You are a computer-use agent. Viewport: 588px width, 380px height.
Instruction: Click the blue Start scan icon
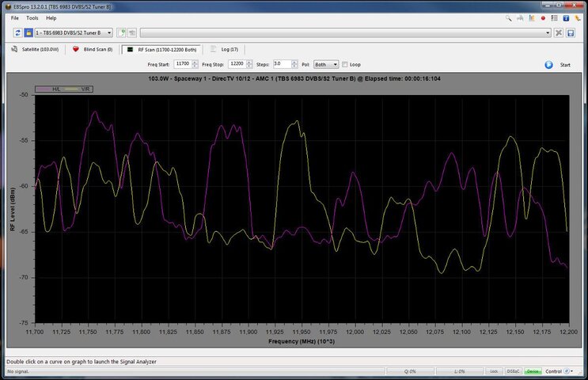pos(548,65)
